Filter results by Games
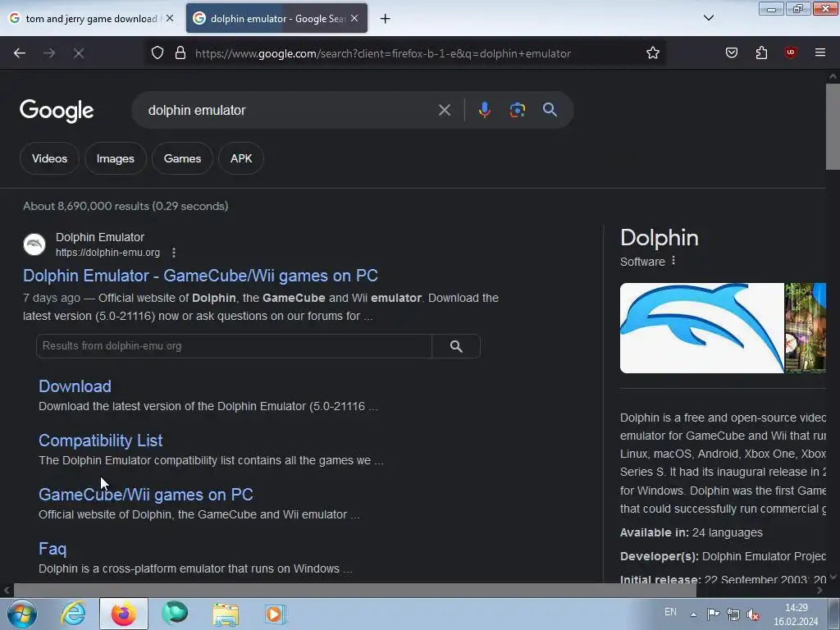Image resolution: width=840 pixels, height=630 pixels. coord(182,158)
